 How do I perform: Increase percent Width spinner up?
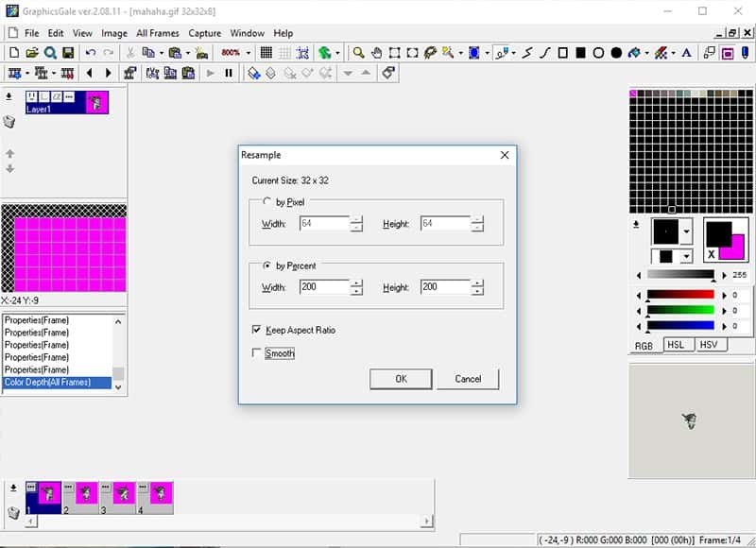[x=356, y=283]
